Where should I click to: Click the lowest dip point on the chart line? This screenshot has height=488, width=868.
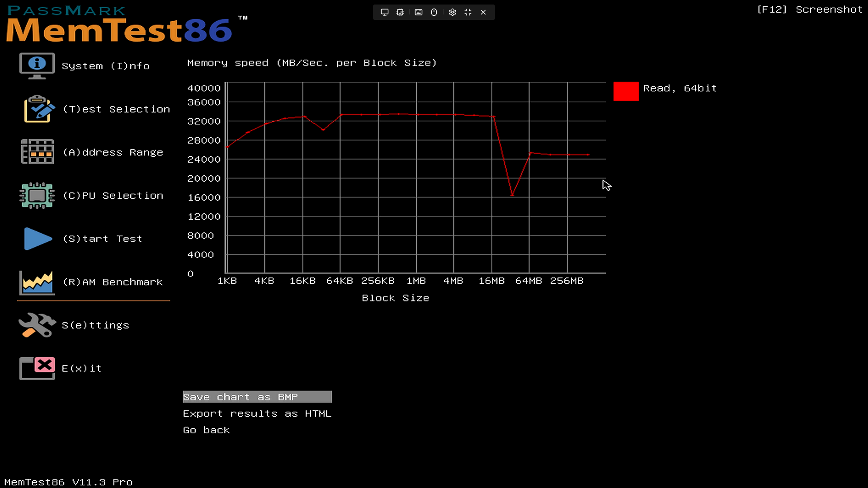pos(512,195)
